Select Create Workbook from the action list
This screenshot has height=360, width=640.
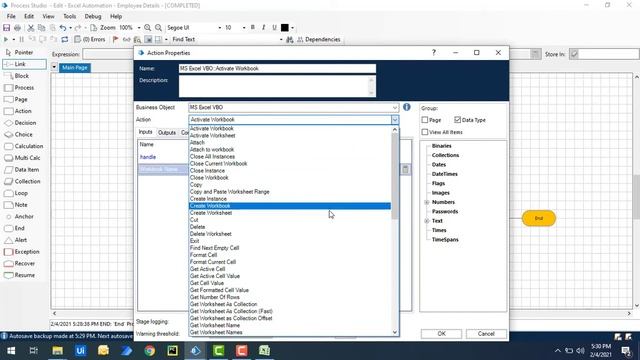pos(290,206)
